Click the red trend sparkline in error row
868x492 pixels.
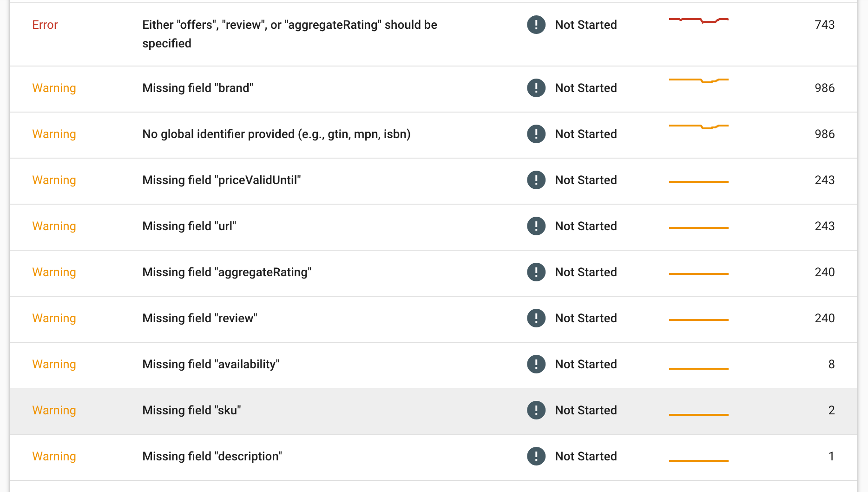tap(698, 20)
